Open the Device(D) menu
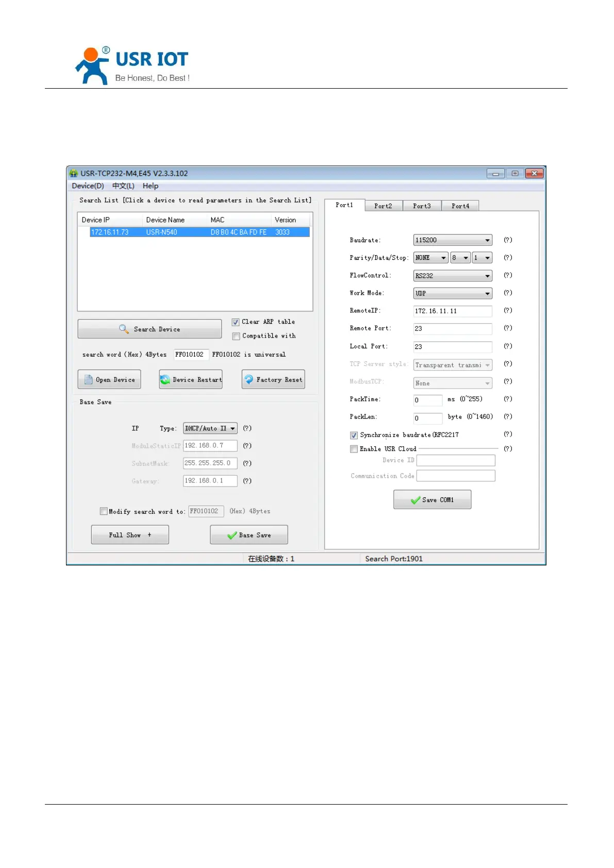This screenshot has width=614, height=868. [88, 186]
